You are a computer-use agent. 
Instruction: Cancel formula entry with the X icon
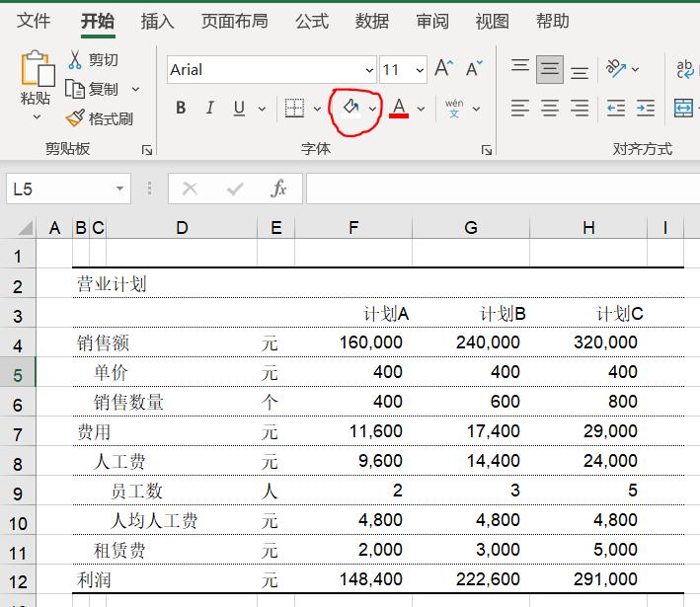191,189
